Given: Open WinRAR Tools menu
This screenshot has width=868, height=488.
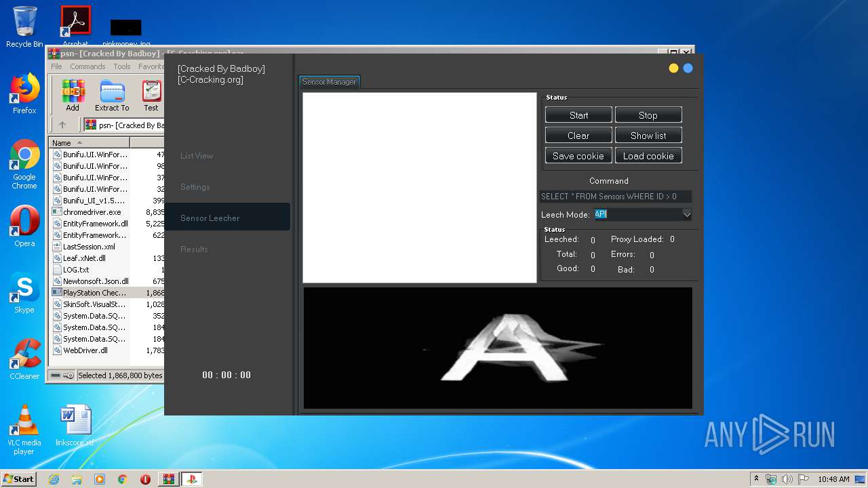Looking at the screenshot, I should pos(122,66).
